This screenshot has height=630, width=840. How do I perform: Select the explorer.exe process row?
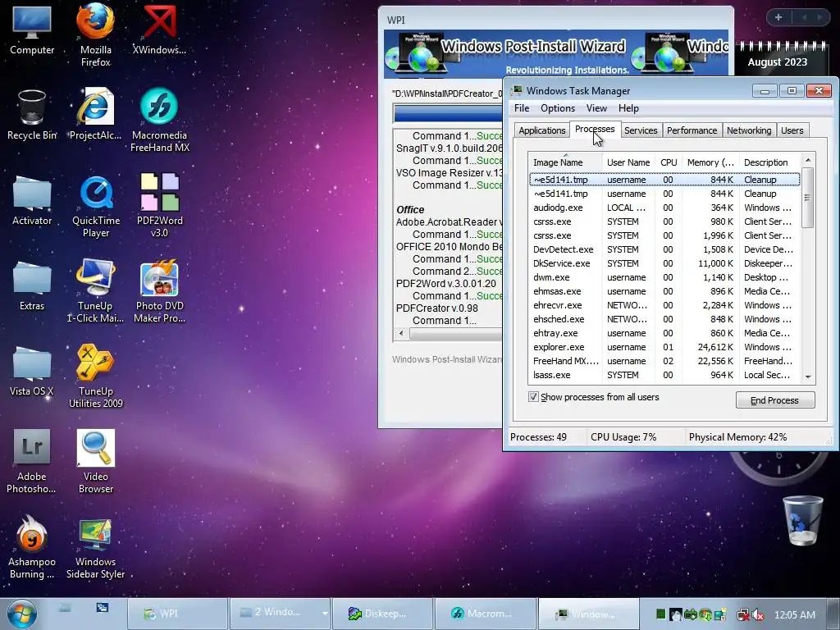pos(664,347)
